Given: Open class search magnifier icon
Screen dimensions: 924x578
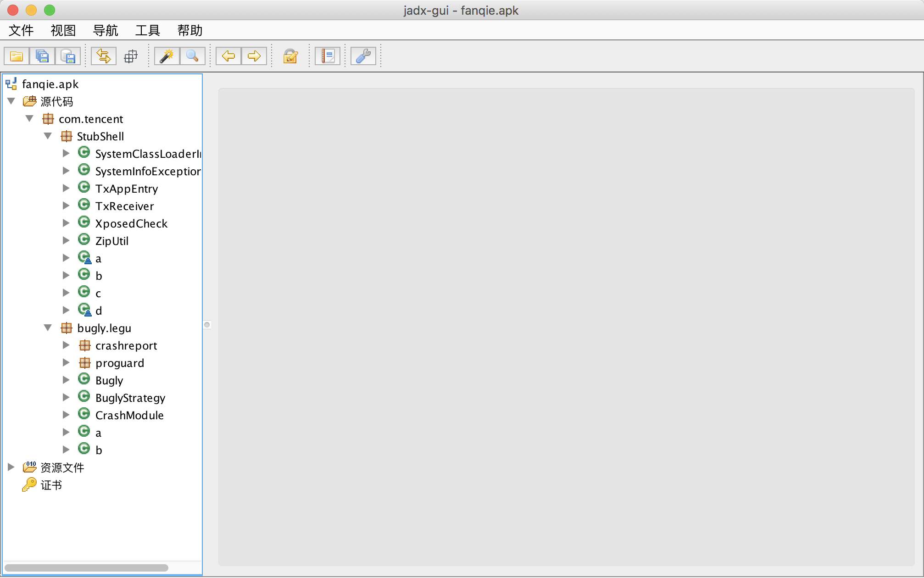Looking at the screenshot, I should [x=192, y=56].
